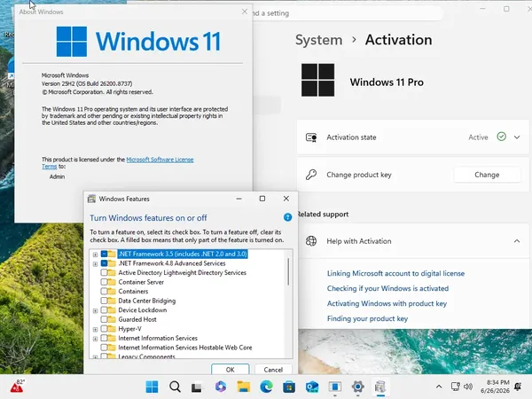The image size is (532, 399).
Task: Cancel the Windows Features dialog
Action: click(273, 369)
